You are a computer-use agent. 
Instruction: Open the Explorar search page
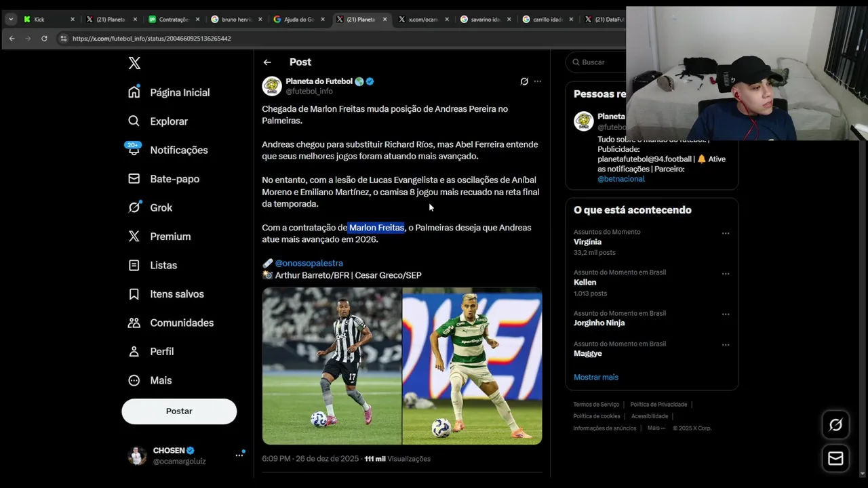coord(158,121)
